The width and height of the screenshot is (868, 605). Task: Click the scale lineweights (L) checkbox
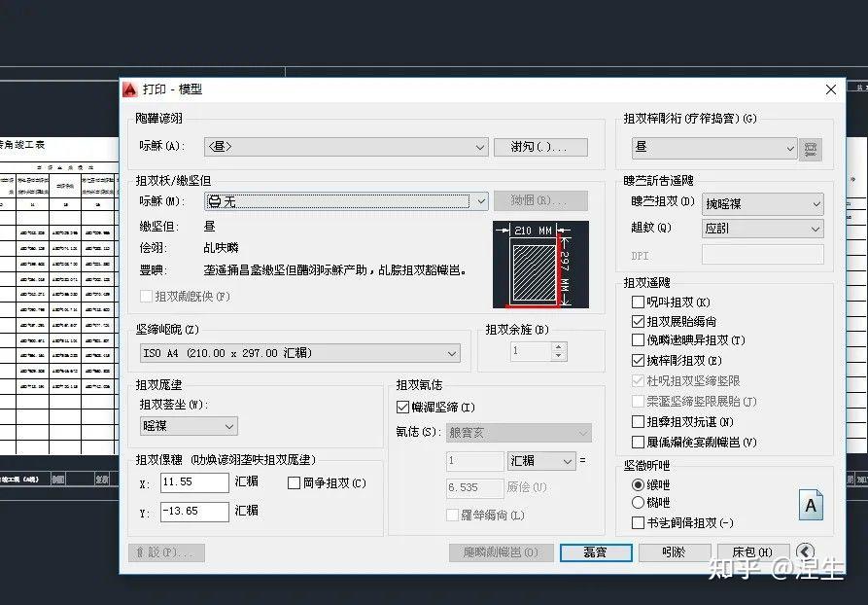[x=452, y=516]
